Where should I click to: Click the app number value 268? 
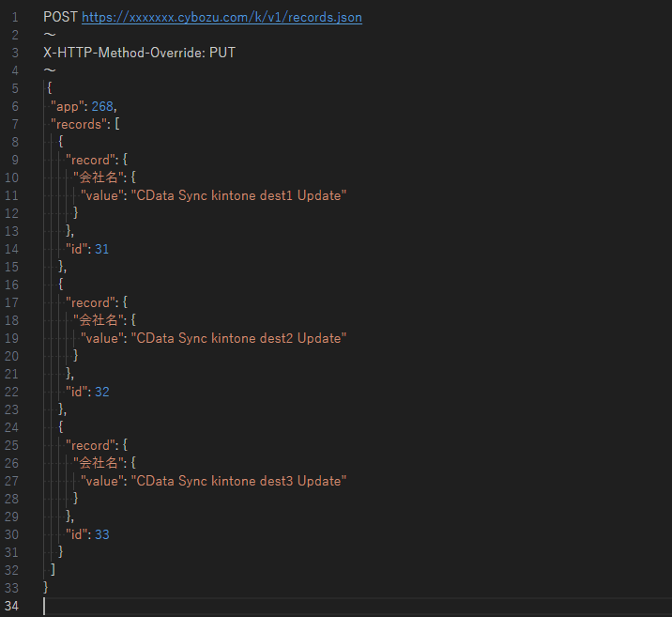(102, 106)
